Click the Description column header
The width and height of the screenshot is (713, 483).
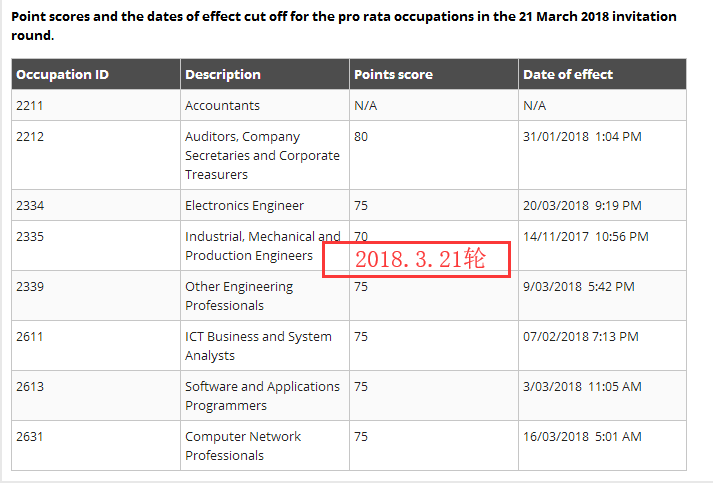(223, 74)
